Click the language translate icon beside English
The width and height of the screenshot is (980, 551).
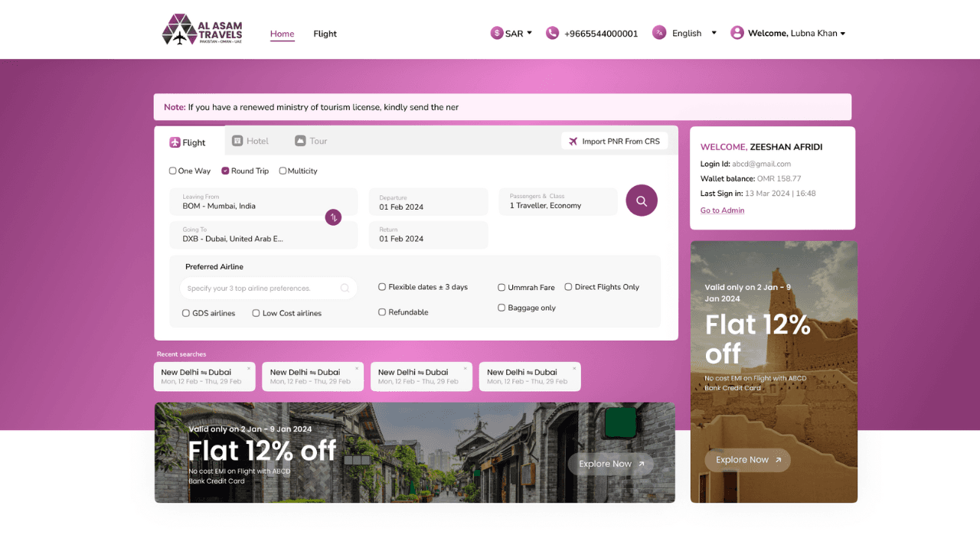click(659, 33)
